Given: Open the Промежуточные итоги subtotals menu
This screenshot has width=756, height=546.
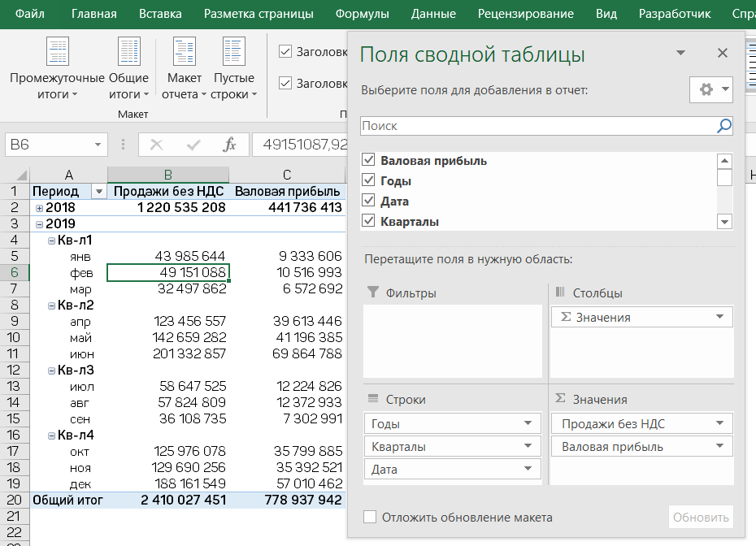Looking at the screenshot, I should pos(57,67).
